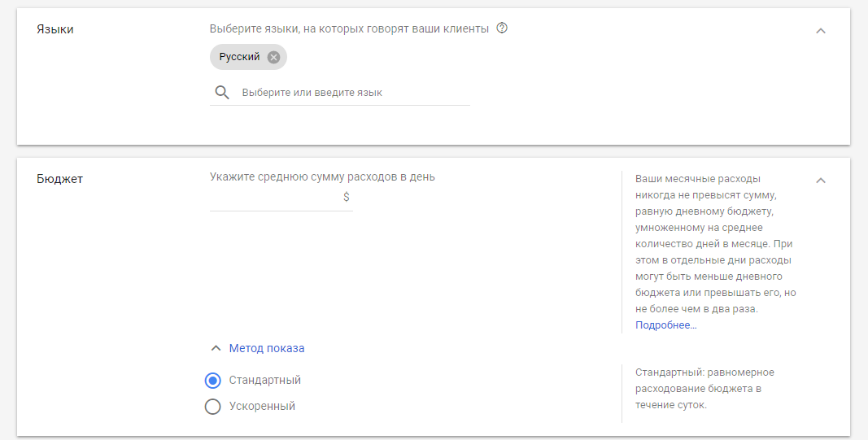The image size is (868, 440).
Task: Click the Ускоренный option label
Action: coord(262,407)
